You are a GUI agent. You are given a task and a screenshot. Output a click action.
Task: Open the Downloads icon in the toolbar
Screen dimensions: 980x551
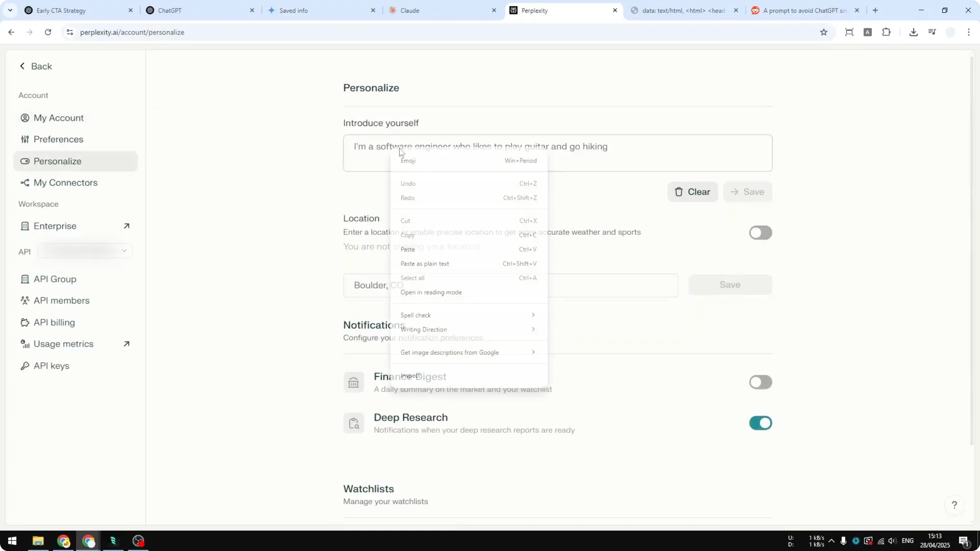pyautogui.click(x=913, y=32)
